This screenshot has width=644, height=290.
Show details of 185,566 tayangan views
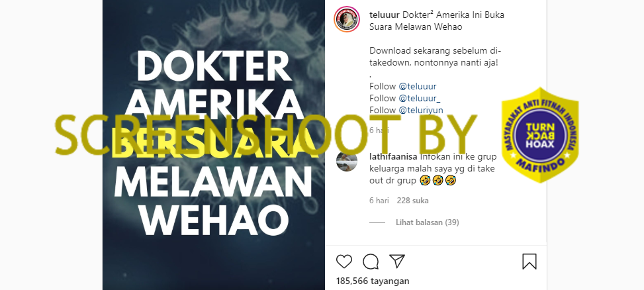point(373,281)
